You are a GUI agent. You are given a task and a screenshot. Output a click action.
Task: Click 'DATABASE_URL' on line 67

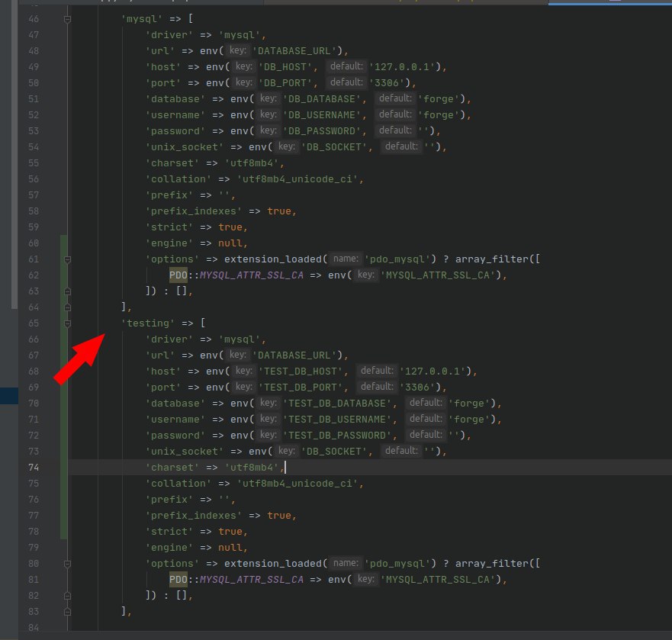click(294, 355)
